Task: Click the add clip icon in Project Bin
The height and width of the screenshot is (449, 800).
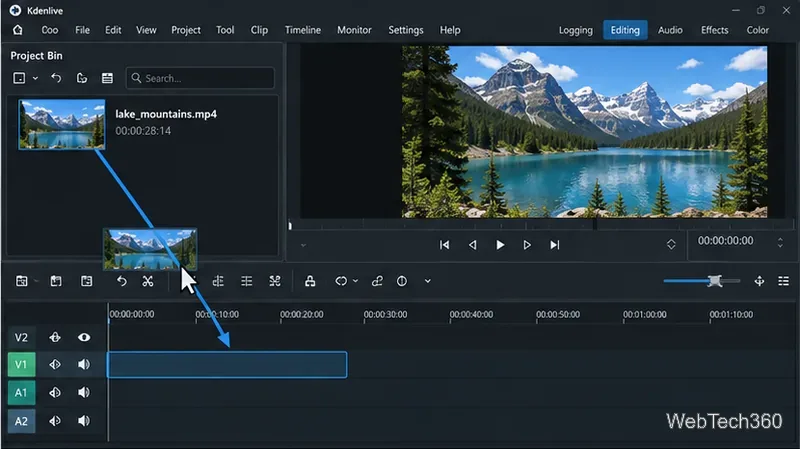Action: 19,78
